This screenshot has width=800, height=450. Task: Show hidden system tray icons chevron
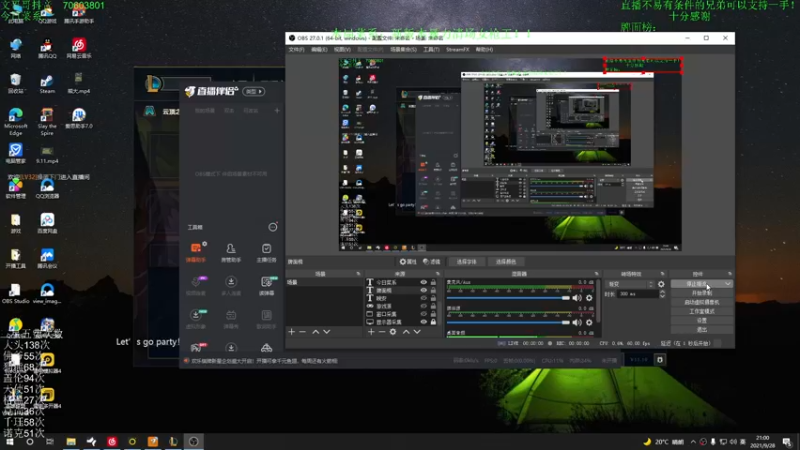(693, 442)
